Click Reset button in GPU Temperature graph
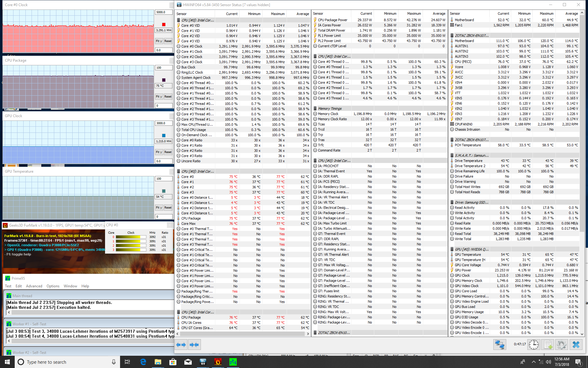The height and width of the screenshot is (368, 588). 168,208
